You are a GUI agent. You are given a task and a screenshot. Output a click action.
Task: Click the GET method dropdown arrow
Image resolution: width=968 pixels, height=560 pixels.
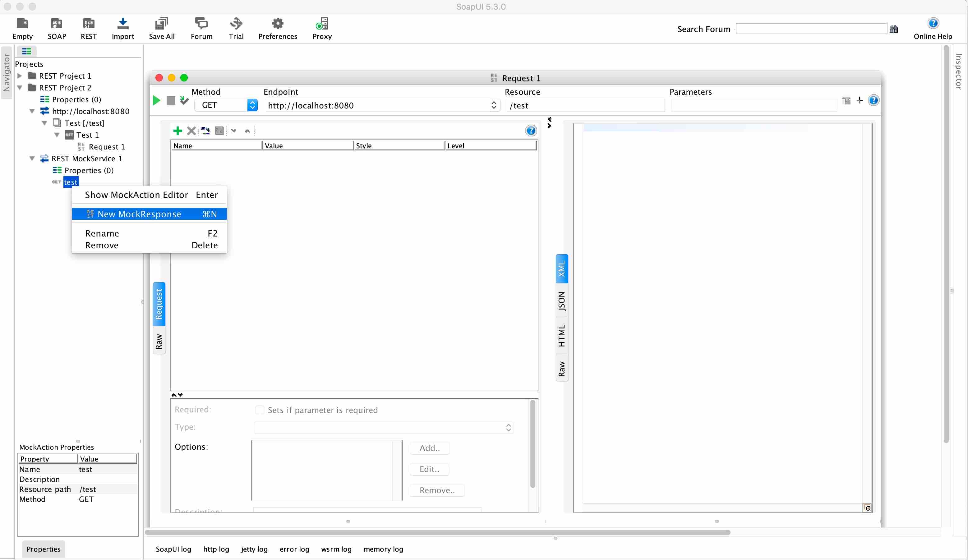point(252,105)
